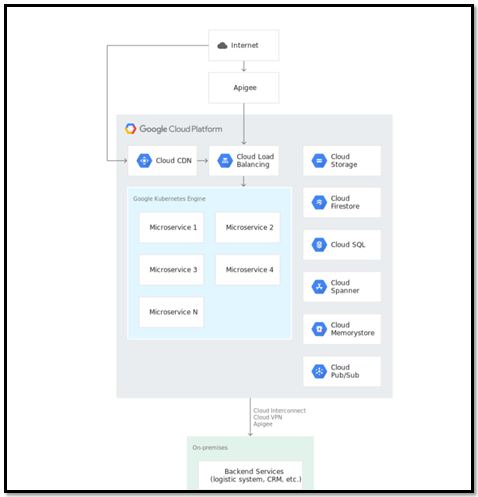Screen dimensions: 478x497
Task: Click the Cloud SQL icon
Action: pos(319,245)
